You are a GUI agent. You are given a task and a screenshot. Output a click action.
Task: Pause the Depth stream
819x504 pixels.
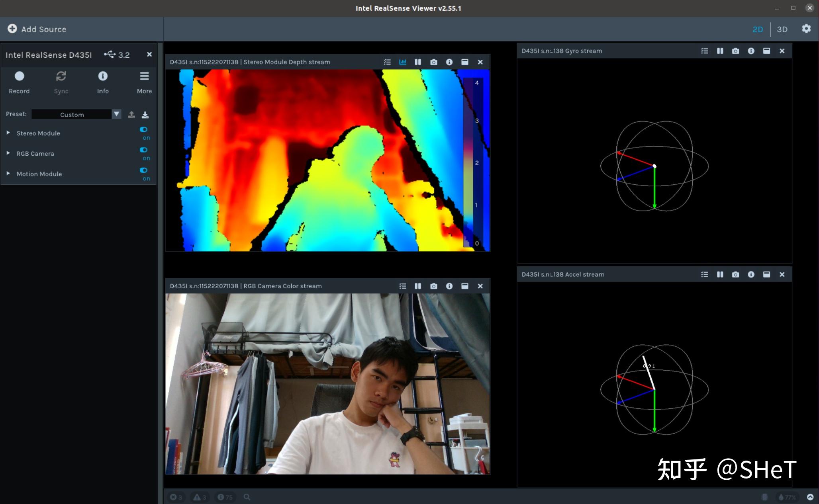pyautogui.click(x=418, y=62)
